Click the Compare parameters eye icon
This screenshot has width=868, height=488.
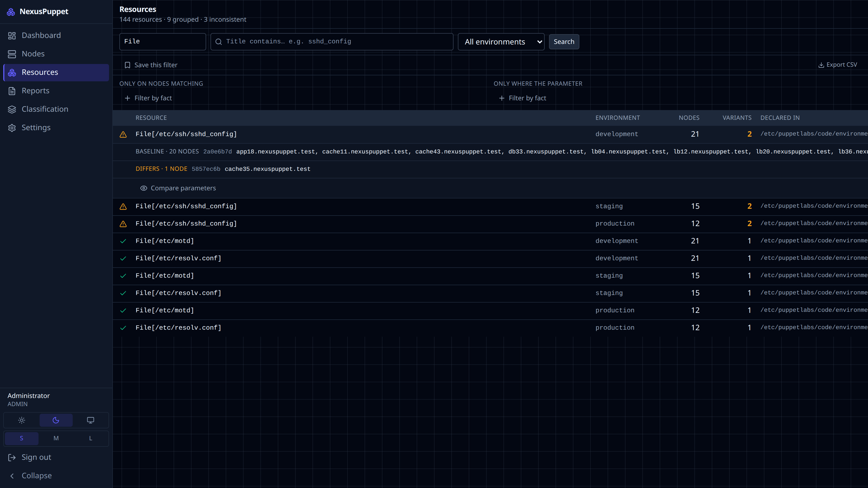[143, 188]
